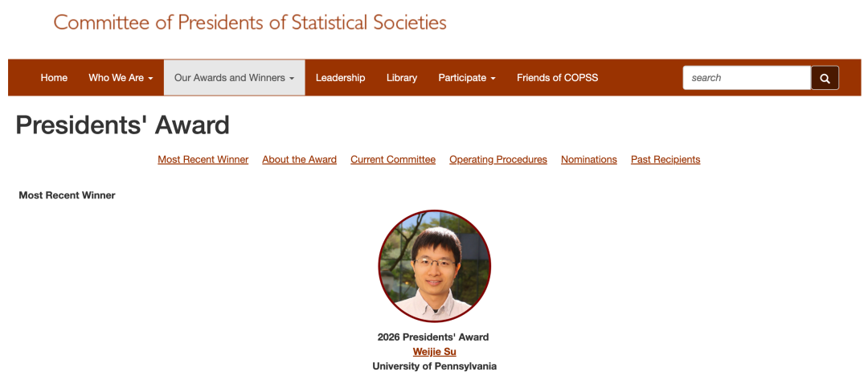Open Friends of COPSS page
868x376 pixels.
point(557,78)
